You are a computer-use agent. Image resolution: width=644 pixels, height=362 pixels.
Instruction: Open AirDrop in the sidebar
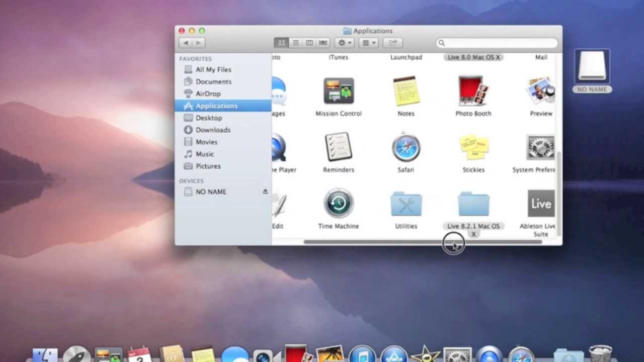[x=223, y=94]
